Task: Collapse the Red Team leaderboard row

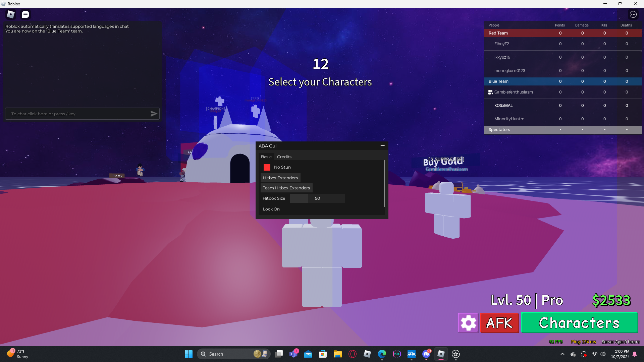Action: coord(498,33)
